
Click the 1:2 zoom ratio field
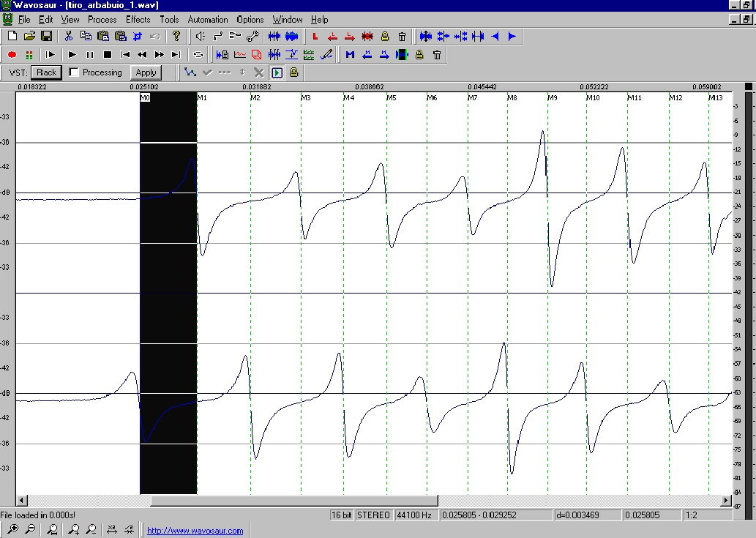707,515
